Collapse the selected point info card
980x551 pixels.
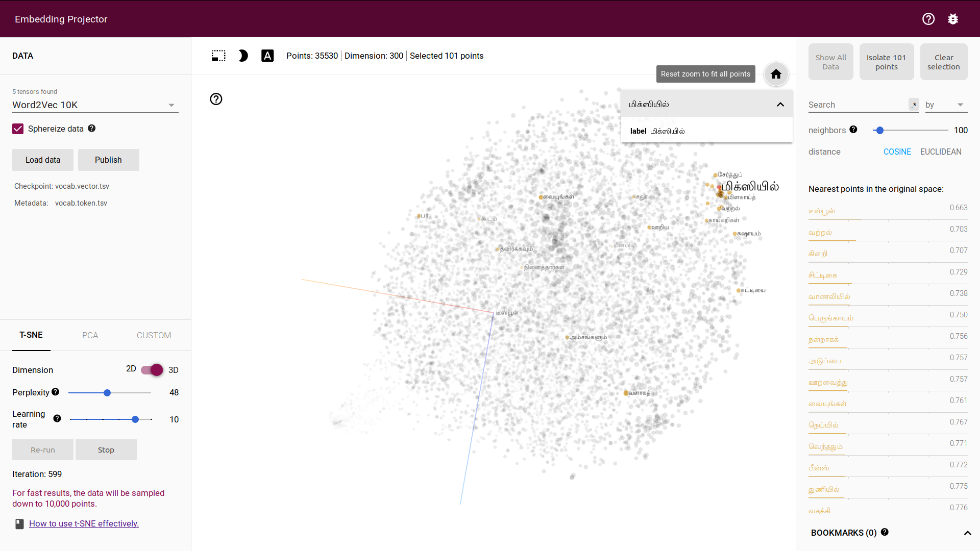(x=780, y=105)
